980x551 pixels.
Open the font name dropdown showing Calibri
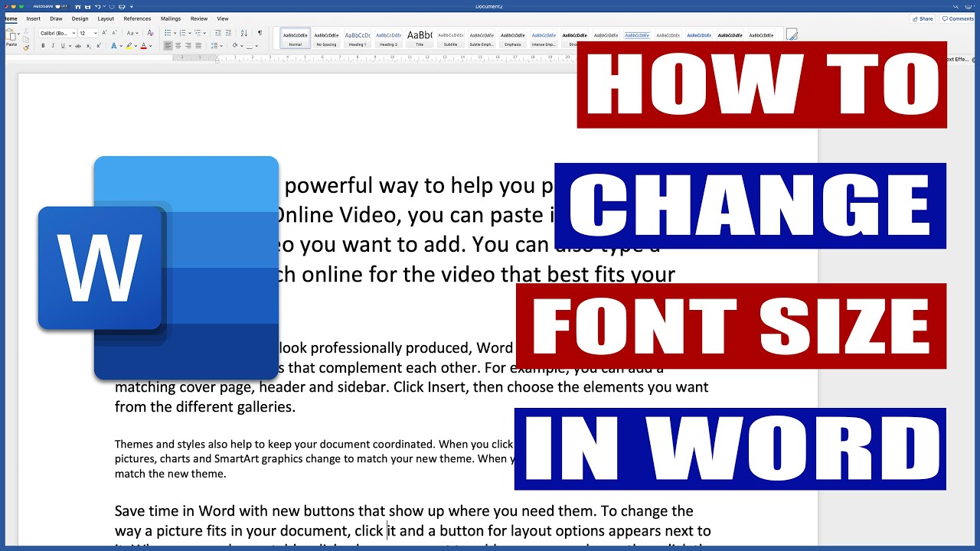point(57,32)
